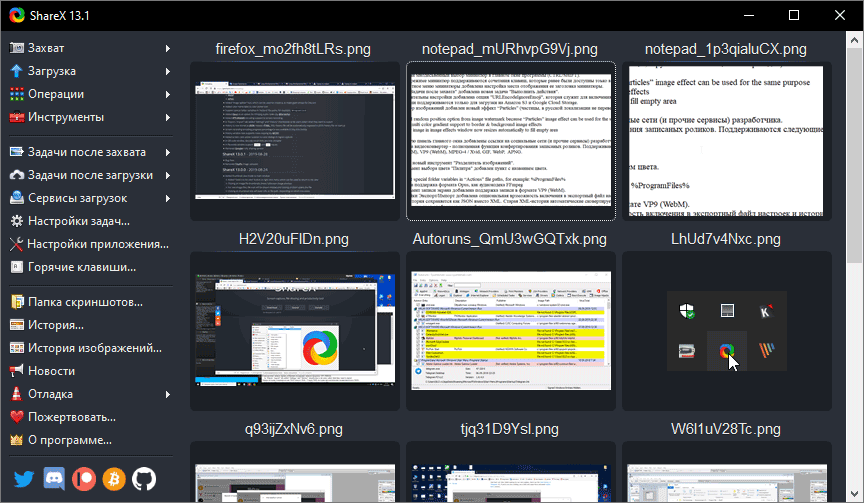
Task: Open the Сервисы загрузок menu
Action: click(x=90, y=198)
